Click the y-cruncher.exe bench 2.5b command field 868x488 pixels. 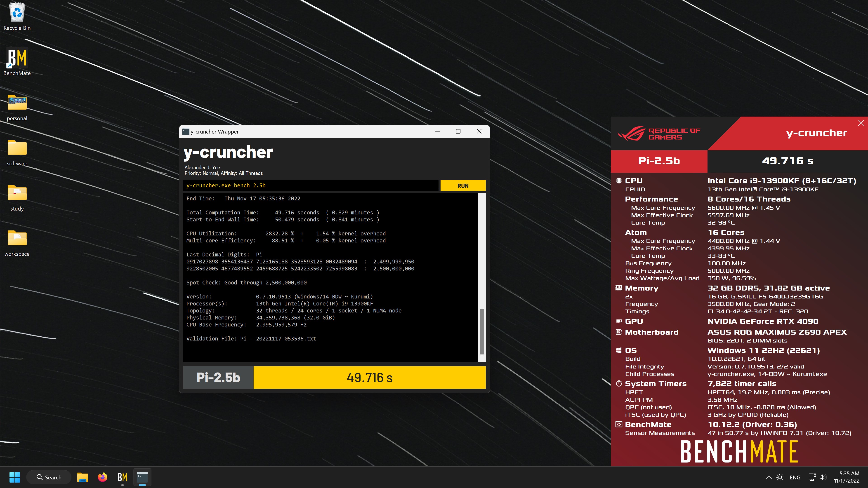coord(311,185)
